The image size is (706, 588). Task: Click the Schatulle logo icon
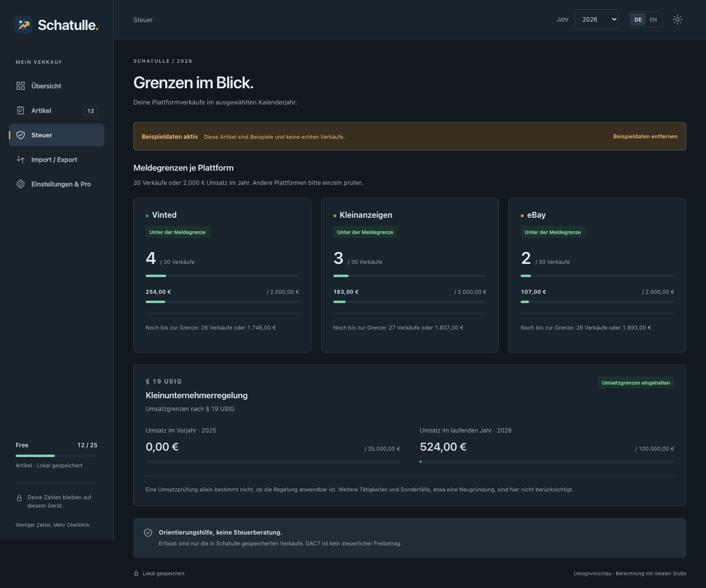(24, 25)
